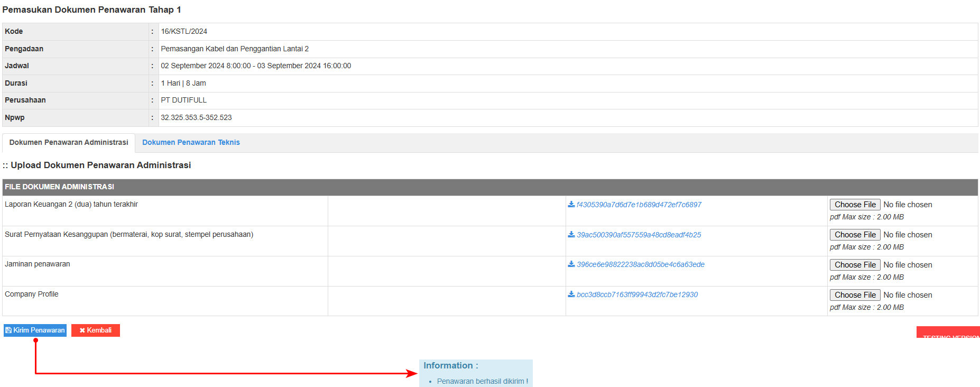
Task: Download file 39ac500390af557559a48cd8eadf4b25
Action: 639,235
